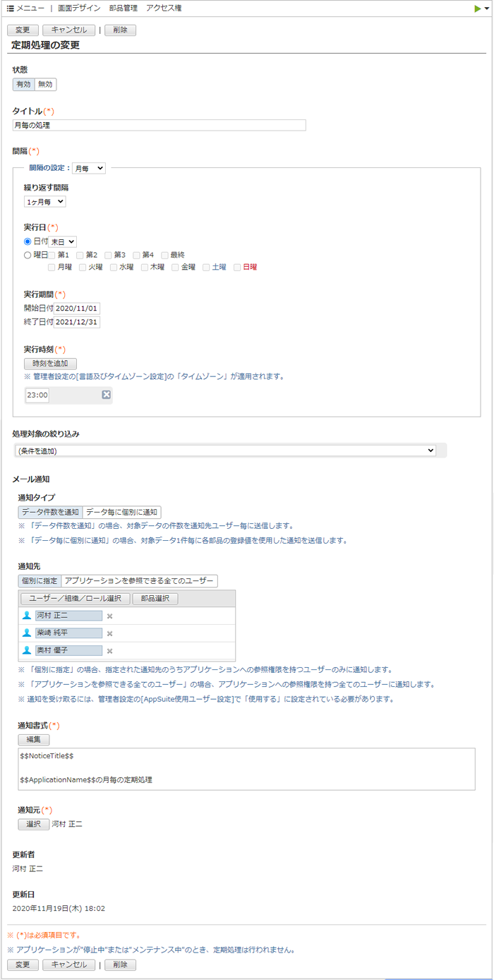The height and width of the screenshot is (980, 494).
Task: Check the 木曜 checkbox
Action: 145,268
